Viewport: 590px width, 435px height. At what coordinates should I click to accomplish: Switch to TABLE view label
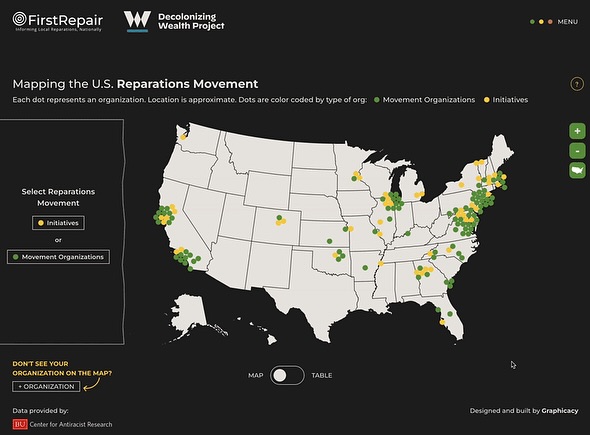point(322,375)
